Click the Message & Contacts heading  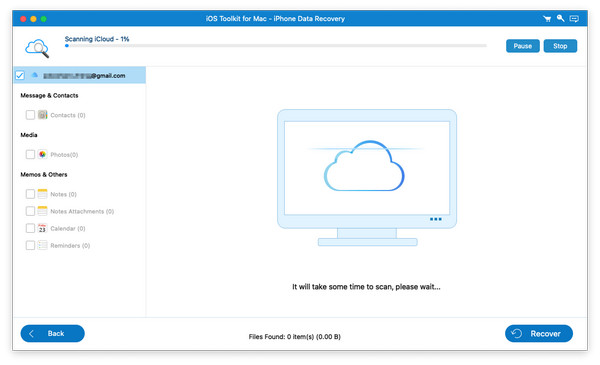point(49,95)
